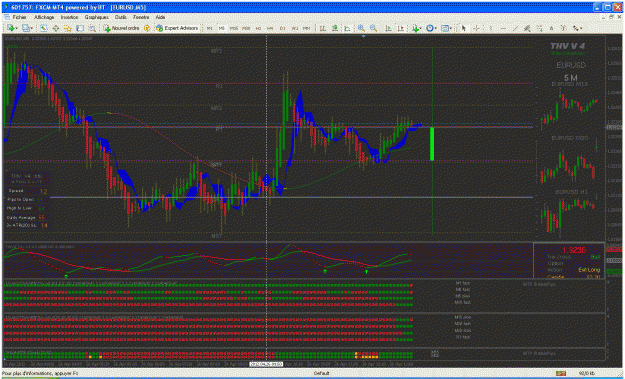Viewport: 625px width, 379px height.
Task: Open the Periods clock icon
Action: point(430,28)
